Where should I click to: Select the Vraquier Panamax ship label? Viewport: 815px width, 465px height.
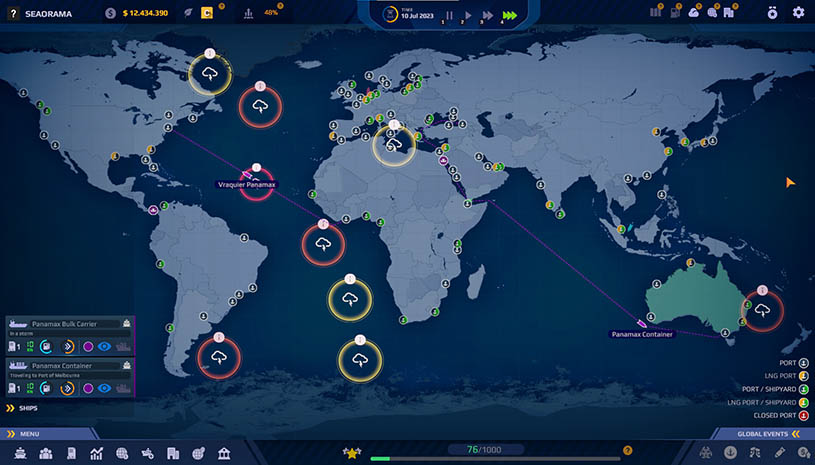coord(246,185)
